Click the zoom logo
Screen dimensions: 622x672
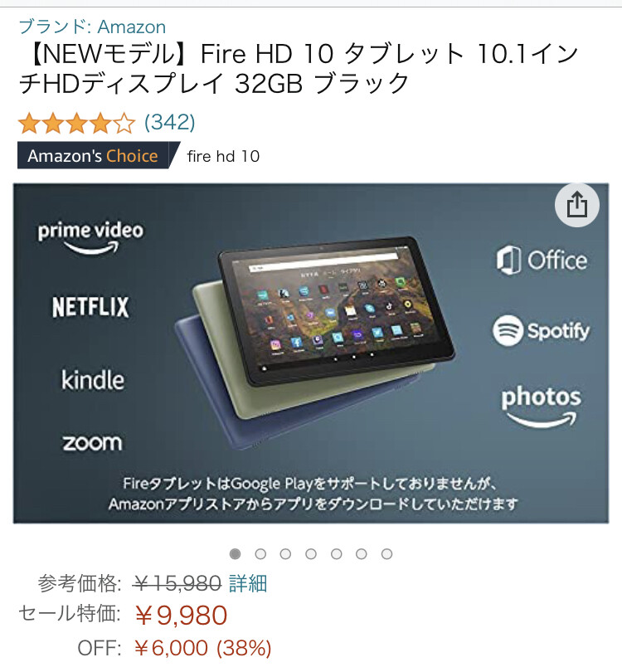(93, 443)
